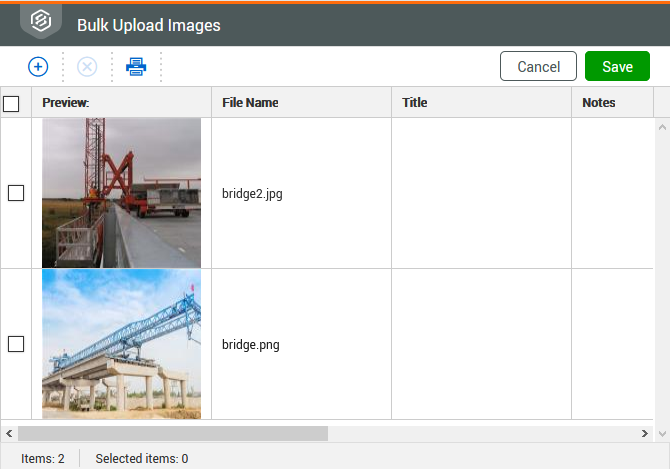The width and height of the screenshot is (670, 469).
Task: Select the bridge2.jpg file name
Action: click(252, 194)
